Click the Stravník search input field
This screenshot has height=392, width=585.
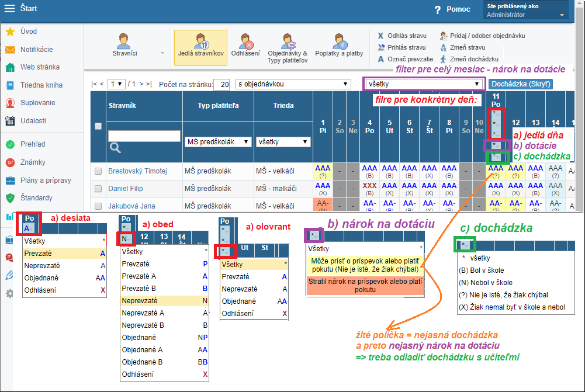tap(144, 136)
